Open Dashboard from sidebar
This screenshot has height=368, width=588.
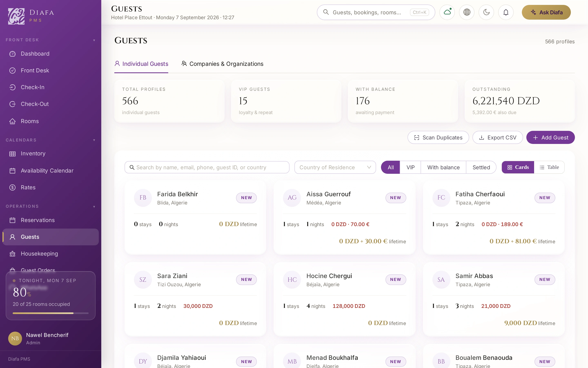click(x=51, y=54)
